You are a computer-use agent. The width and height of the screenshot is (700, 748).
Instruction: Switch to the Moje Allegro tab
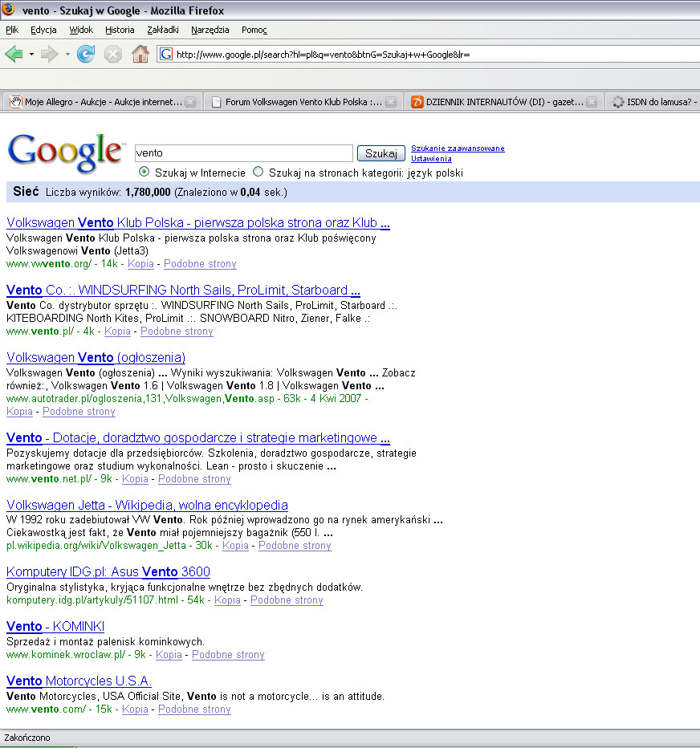pos(102,102)
